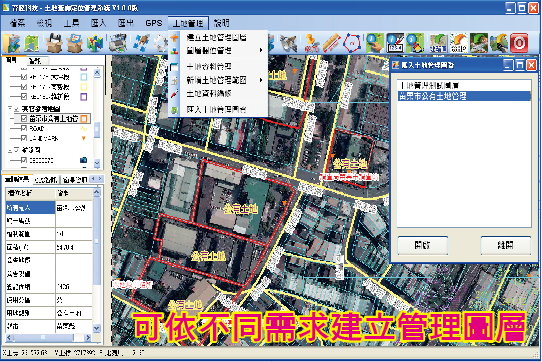The width and height of the screenshot is (542, 362).
Task: Click the red power exit toolbar icon
Action: click(519, 43)
